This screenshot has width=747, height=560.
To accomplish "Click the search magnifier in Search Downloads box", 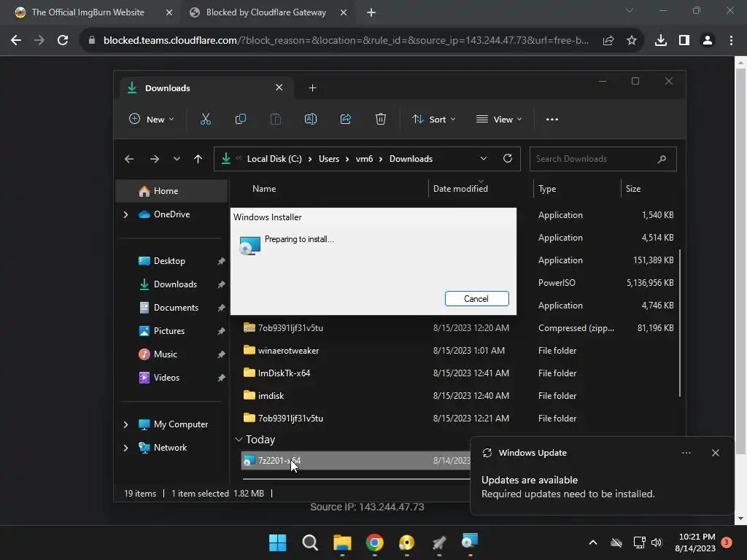I will [x=662, y=159].
